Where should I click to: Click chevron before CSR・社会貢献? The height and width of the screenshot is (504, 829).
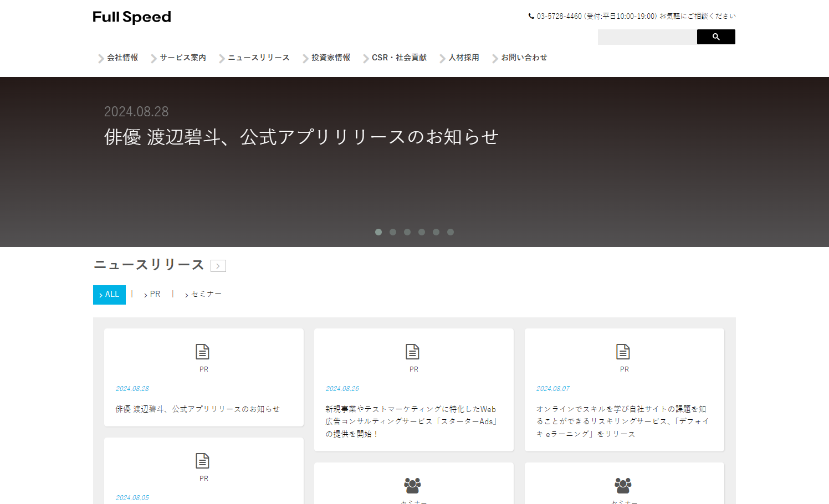366,58
